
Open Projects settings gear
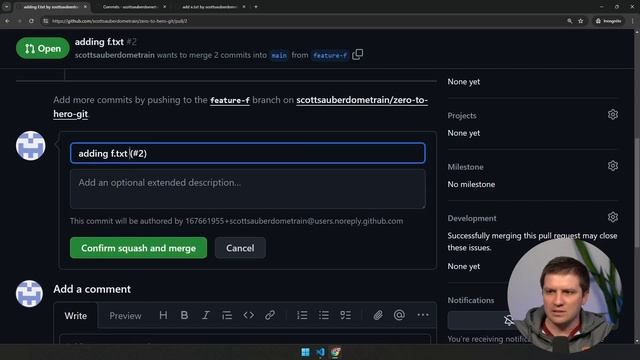(612, 114)
